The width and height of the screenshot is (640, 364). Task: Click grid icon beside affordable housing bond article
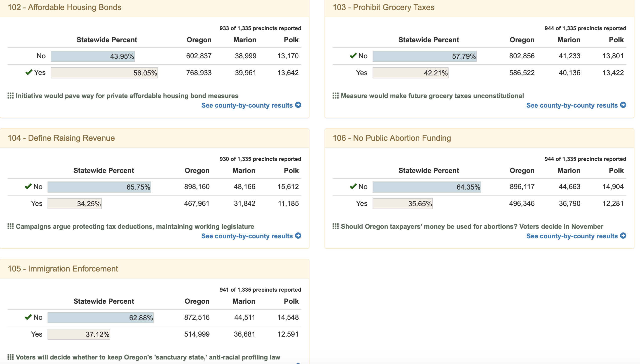pyautogui.click(x=11, y=96)
